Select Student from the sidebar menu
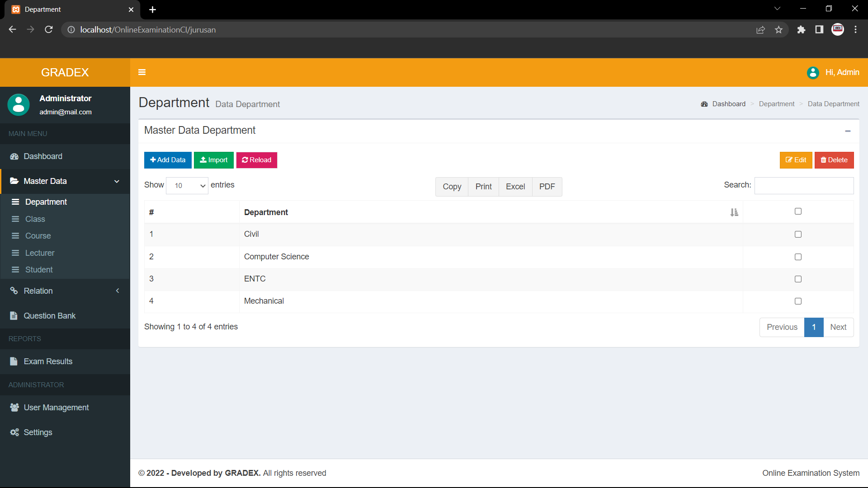Screen dimensions: 868x488 click(39, 269)
